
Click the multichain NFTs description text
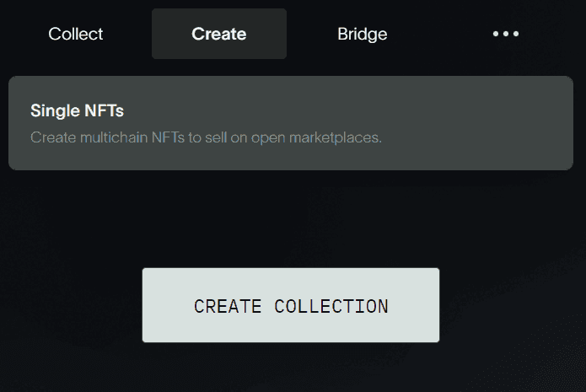(206, 137)
